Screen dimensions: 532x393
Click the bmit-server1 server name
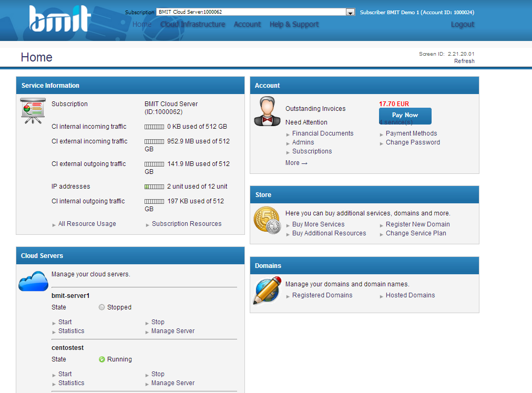point(70,296)
